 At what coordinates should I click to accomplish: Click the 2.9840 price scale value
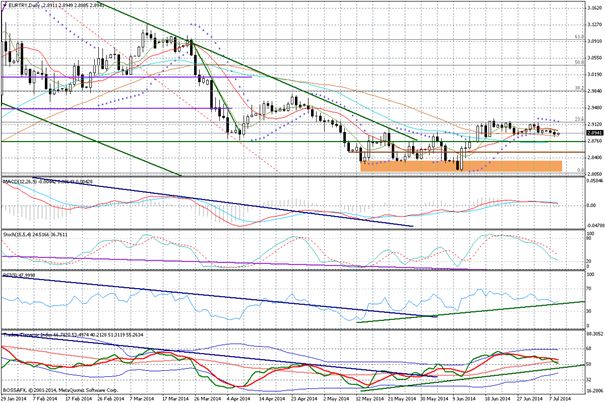click(593, 91)
